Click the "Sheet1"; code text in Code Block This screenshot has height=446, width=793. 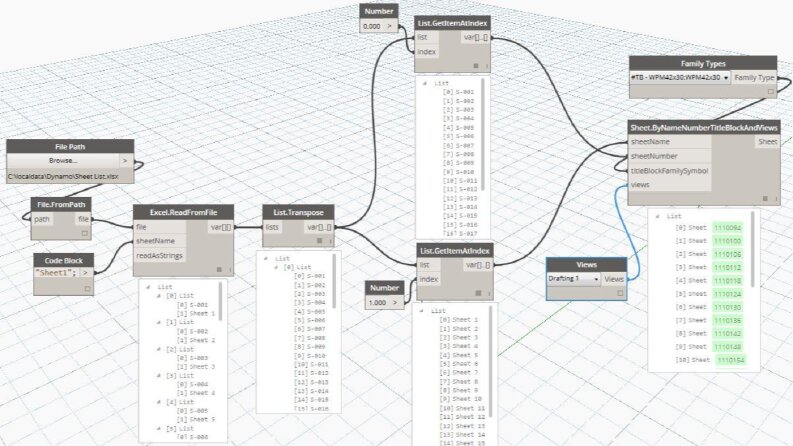(x=55, y=273)
